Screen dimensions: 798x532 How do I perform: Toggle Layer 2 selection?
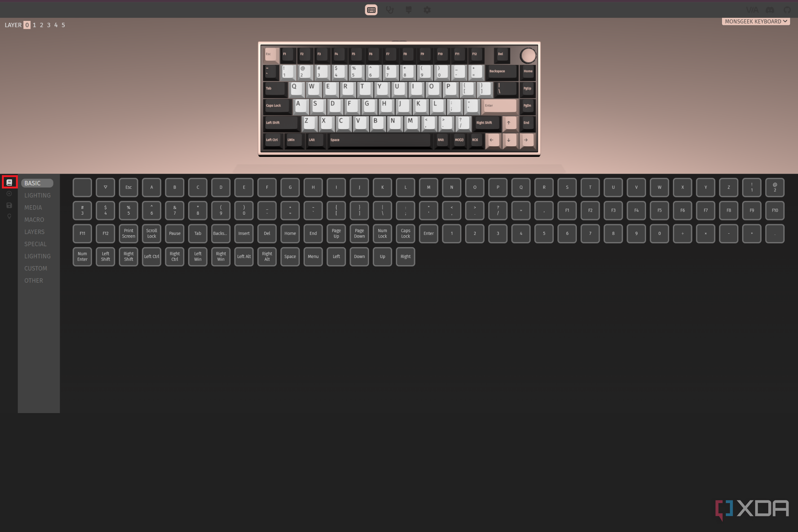click(x=41, y=24)
